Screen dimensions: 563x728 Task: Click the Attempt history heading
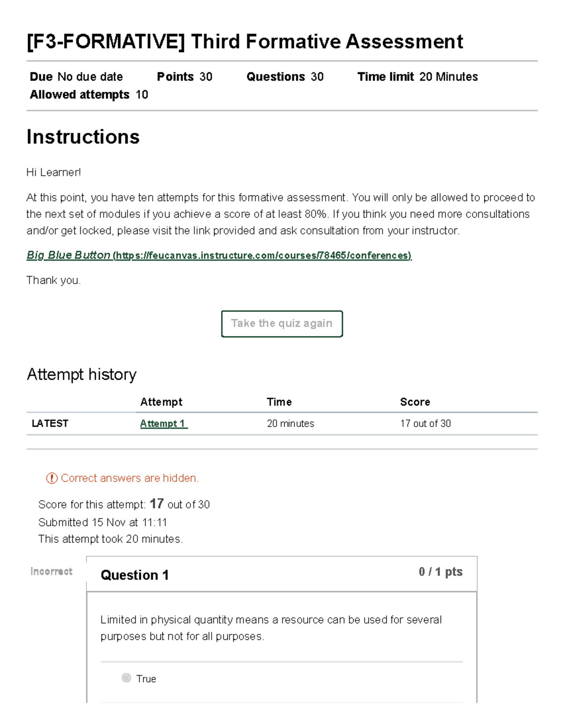tap(81, 374)
